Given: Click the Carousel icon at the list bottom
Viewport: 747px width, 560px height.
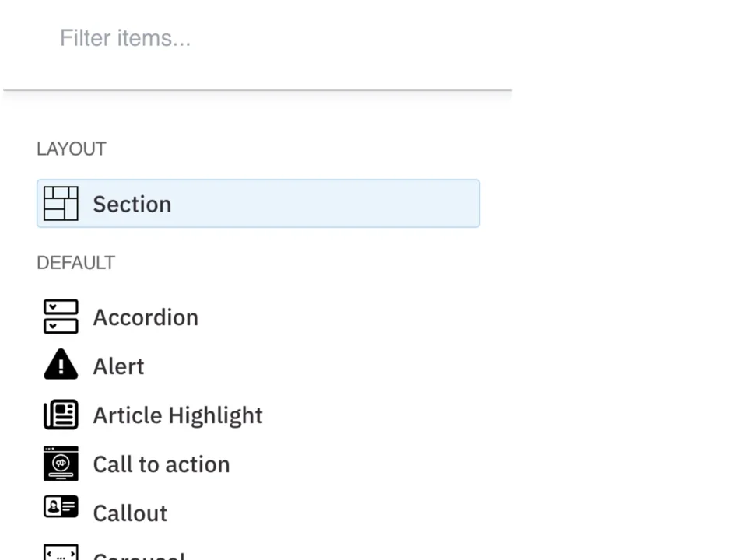Looking at the screenshot, I should (61, 552).
